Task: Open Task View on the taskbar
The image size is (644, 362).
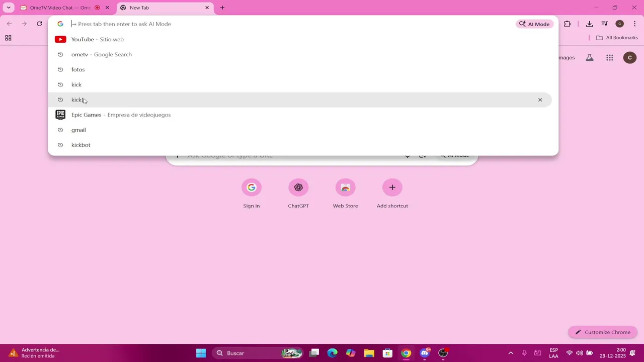Action: point(314,353)
